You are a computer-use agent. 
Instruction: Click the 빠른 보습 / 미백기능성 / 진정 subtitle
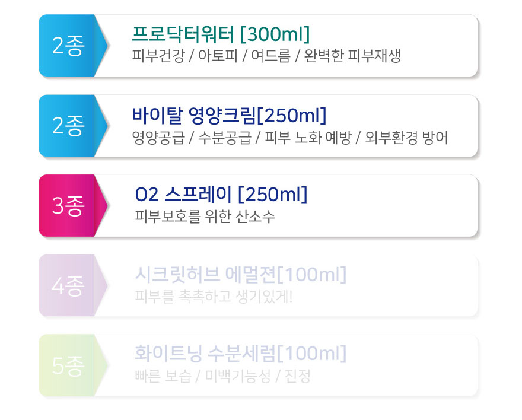pyautogui.click(x=222, y=376)
